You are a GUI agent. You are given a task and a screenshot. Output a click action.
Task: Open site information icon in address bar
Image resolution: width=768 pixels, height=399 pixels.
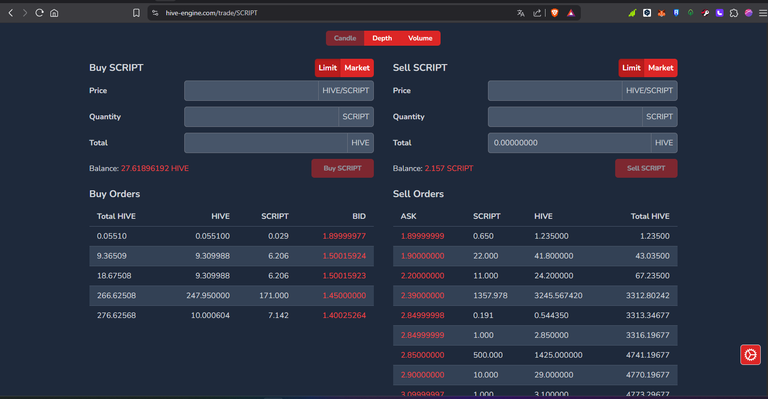coord(155,13)
